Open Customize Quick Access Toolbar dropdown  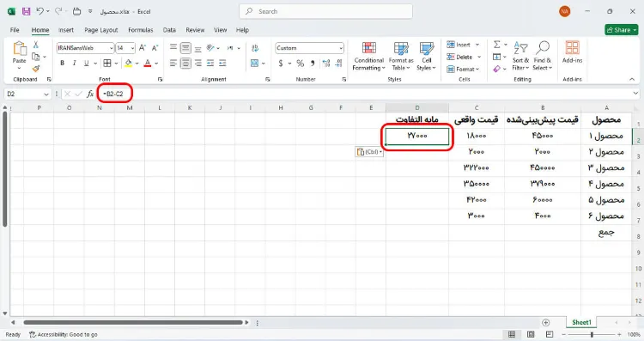tap(90, 11)
